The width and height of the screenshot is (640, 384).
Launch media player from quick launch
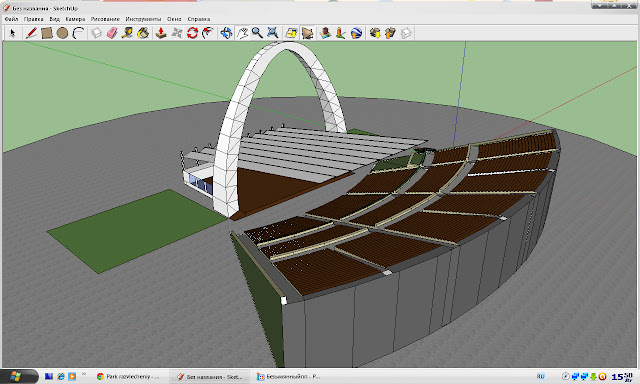(72, 377)
